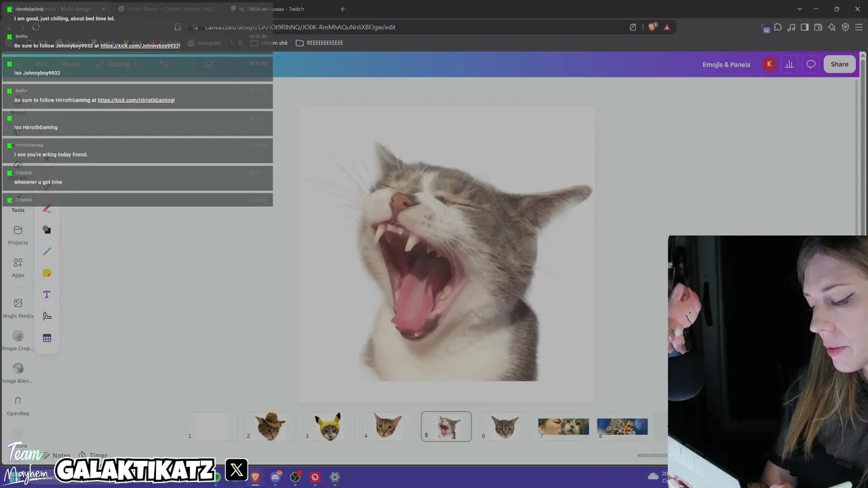
Task: Open the Apps panel in Canva sidebar
Action: click(18, 267)
